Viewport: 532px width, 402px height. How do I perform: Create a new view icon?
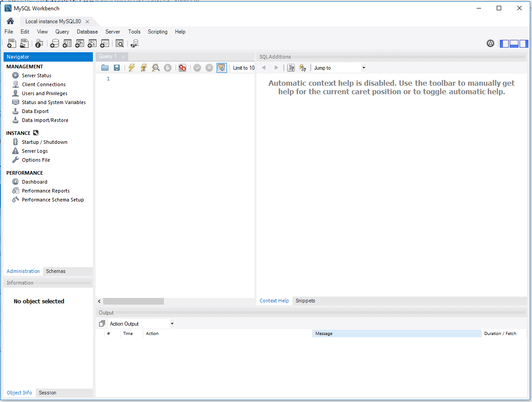coord(80,43)
